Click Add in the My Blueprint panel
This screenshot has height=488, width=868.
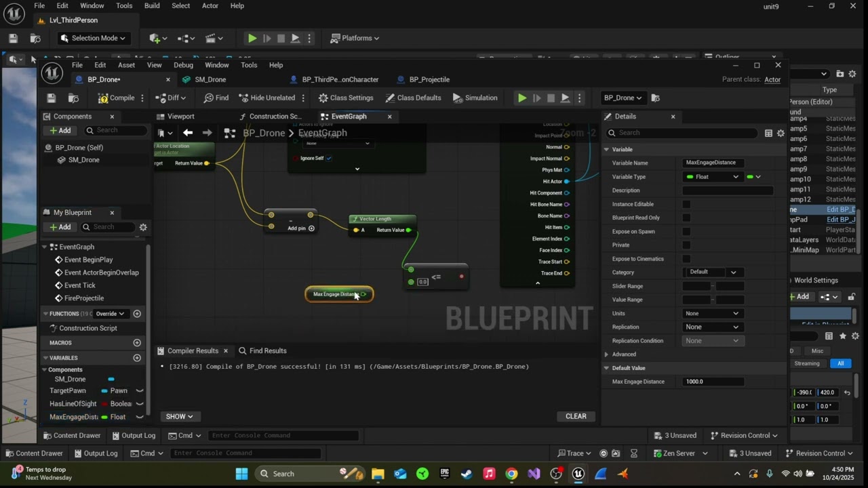(x=60, y=227)
